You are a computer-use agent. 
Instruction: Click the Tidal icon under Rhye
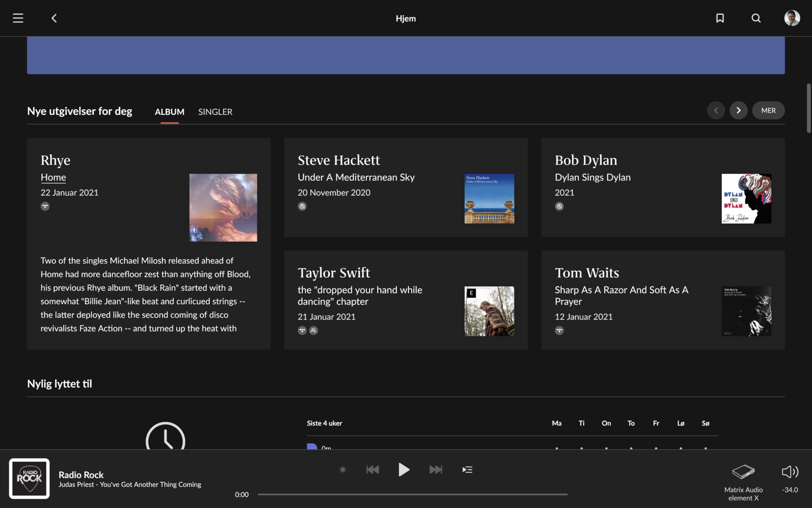point(45,206)
